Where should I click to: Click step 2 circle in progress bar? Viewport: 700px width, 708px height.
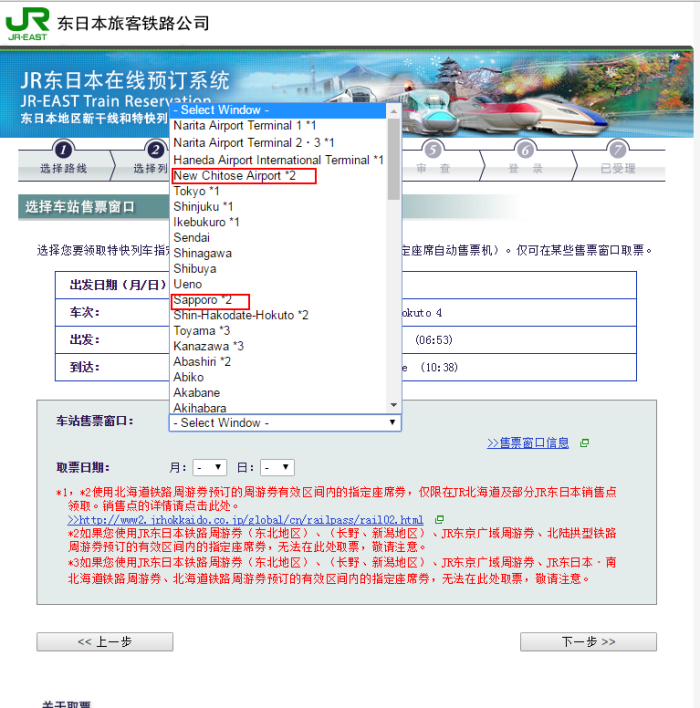click(x=156, y=149)
